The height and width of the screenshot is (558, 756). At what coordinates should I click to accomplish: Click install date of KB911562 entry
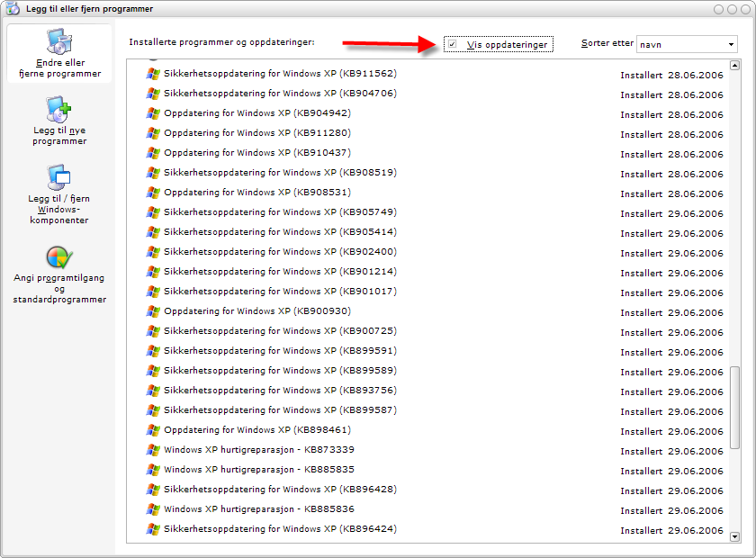[696, 76]
